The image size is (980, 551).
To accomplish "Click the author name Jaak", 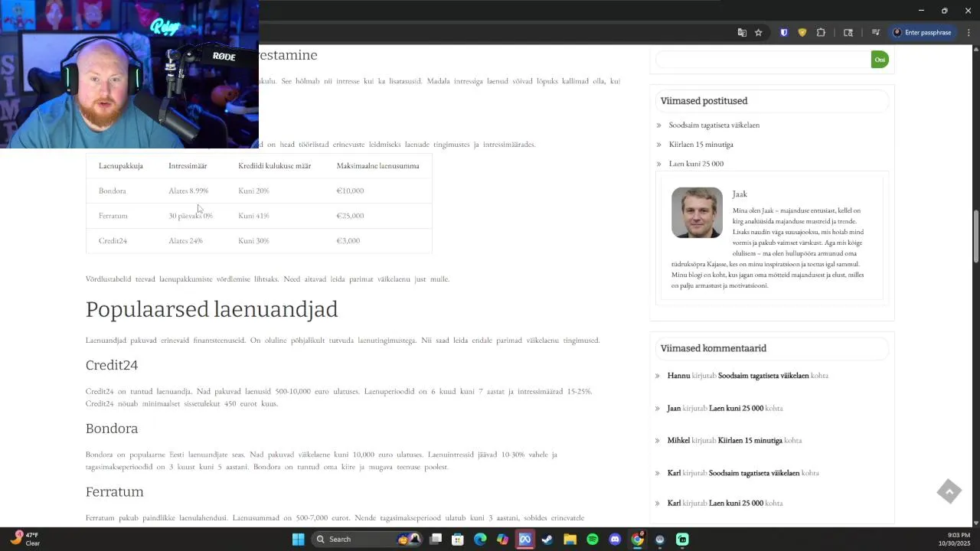I will click(x=739, y=194).
